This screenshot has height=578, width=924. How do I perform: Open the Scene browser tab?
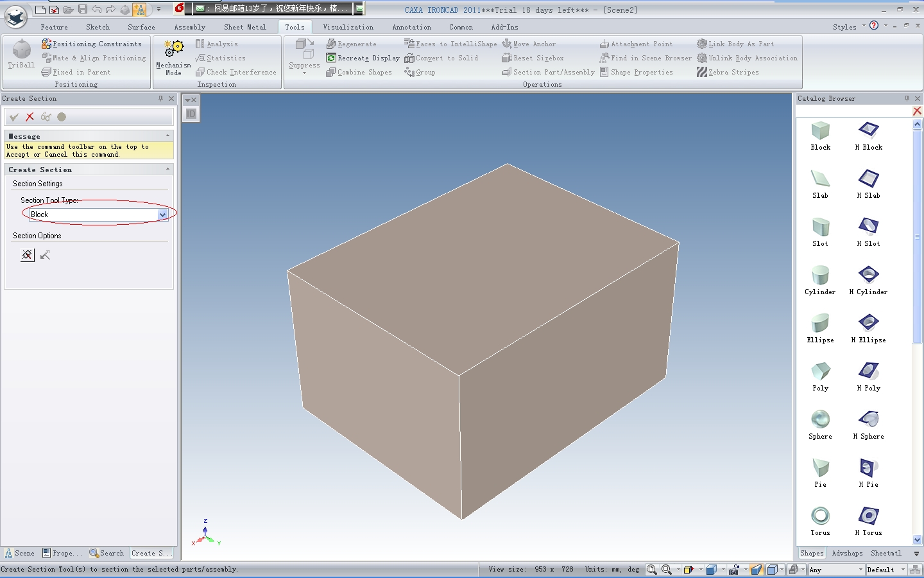tap(19, 553)
